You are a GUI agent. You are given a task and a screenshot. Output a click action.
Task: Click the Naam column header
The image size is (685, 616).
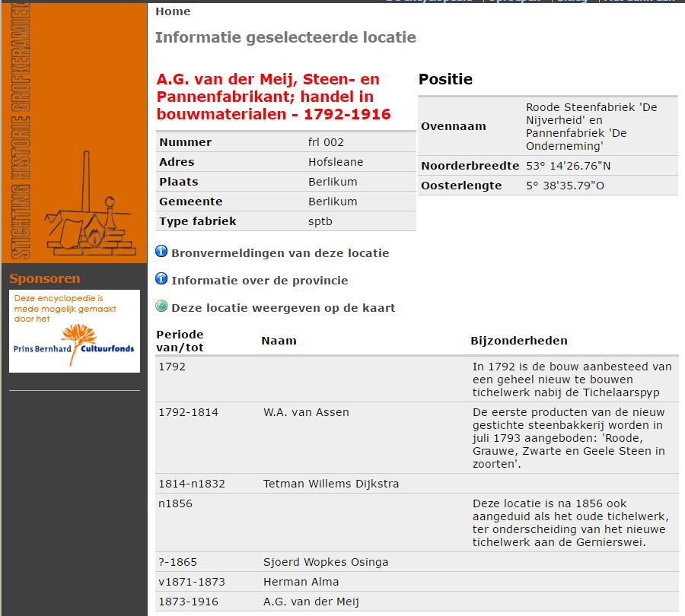click(x=279, y=341)
